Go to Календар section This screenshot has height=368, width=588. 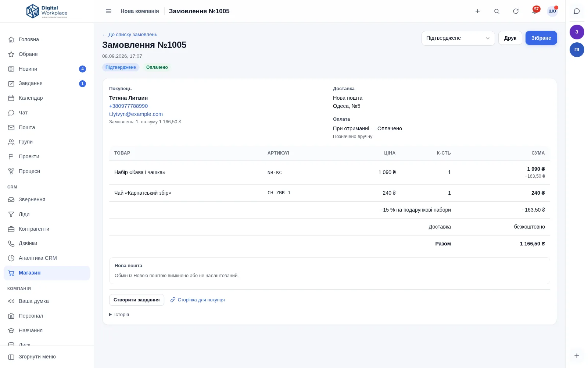[47, 98]
